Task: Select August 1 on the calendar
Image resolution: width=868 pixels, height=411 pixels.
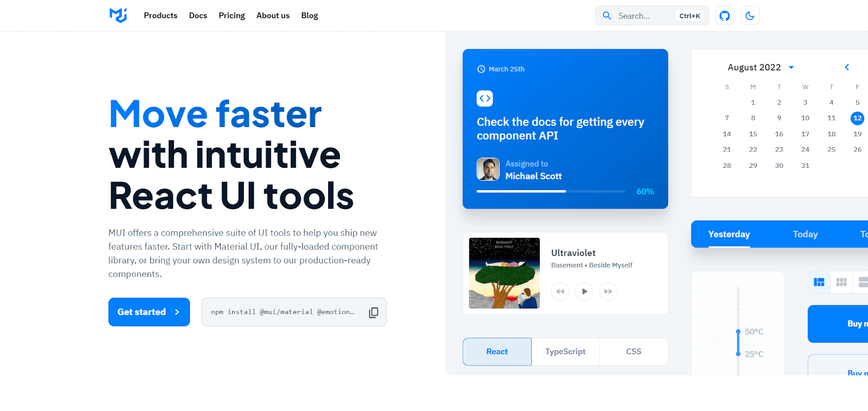Action: point(753,102)
